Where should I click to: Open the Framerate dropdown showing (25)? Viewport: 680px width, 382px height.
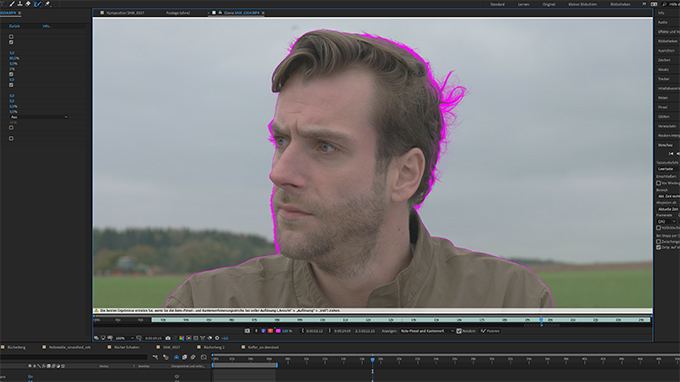(667, 222)
